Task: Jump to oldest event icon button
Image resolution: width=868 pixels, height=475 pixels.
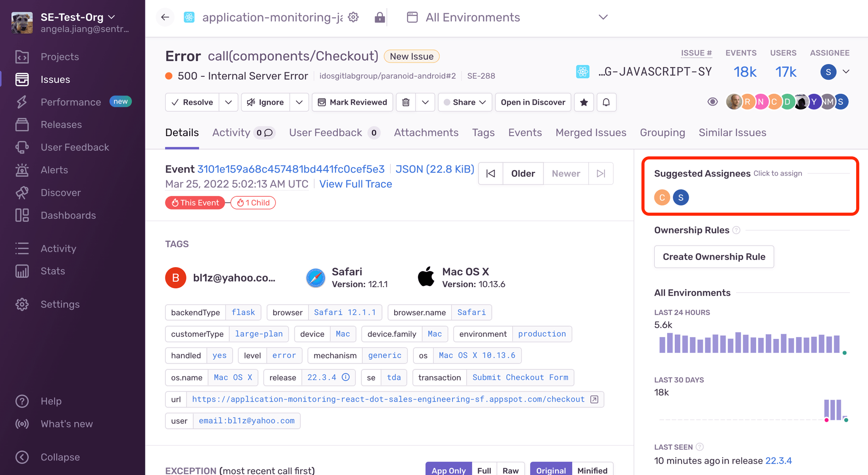Action: coord(491,173)
